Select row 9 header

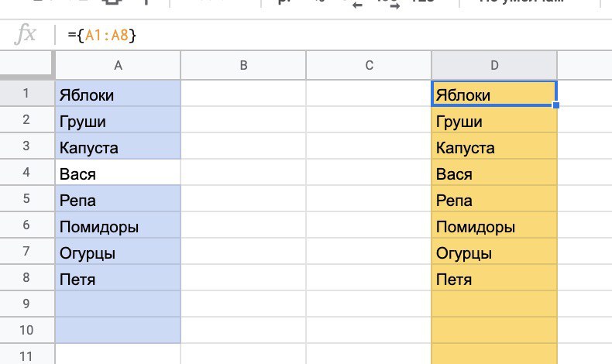[x=26, y=304]
